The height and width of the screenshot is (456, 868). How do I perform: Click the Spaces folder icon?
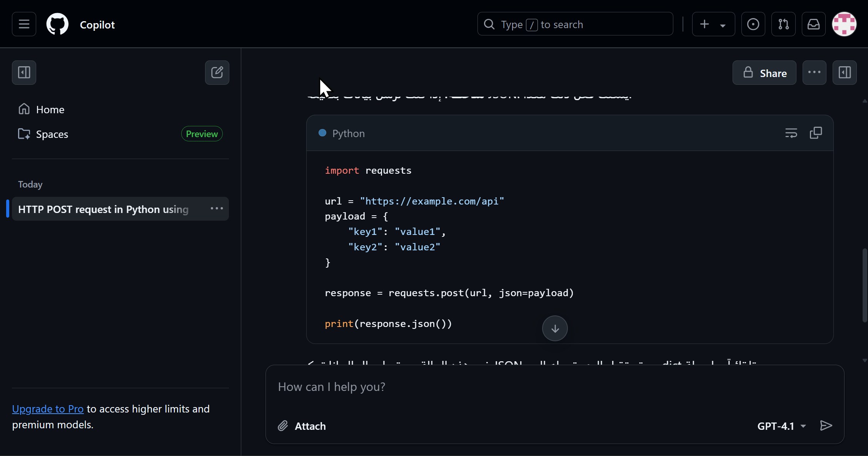[x=24, y=134]
